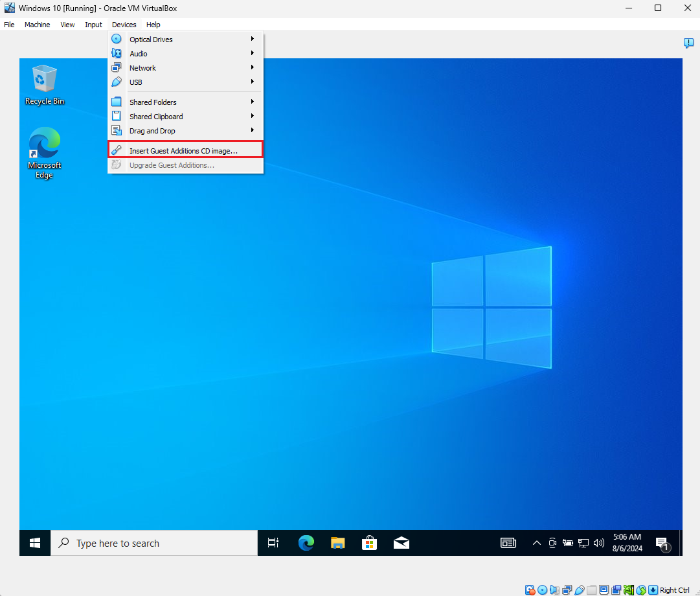Open Mail app from guest taskbar
Screen dimensions: 700x596
click(x=401, y=543)
